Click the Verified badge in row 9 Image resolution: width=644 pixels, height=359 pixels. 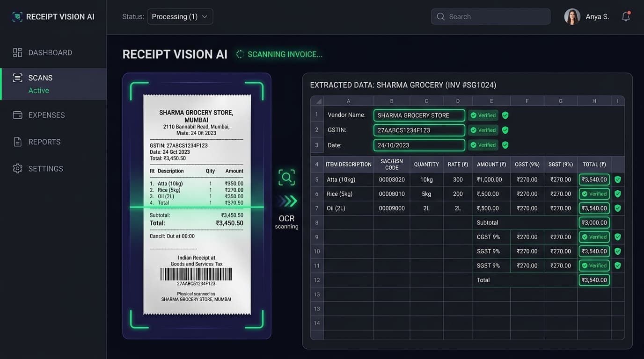coord(594,237)
